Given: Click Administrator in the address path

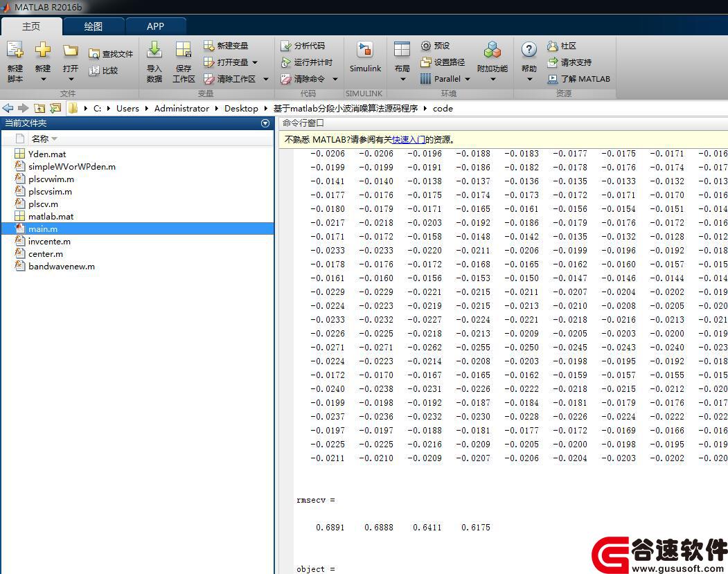Looking at the screenshot, I should pyautogui.click(x=181, y=109).
